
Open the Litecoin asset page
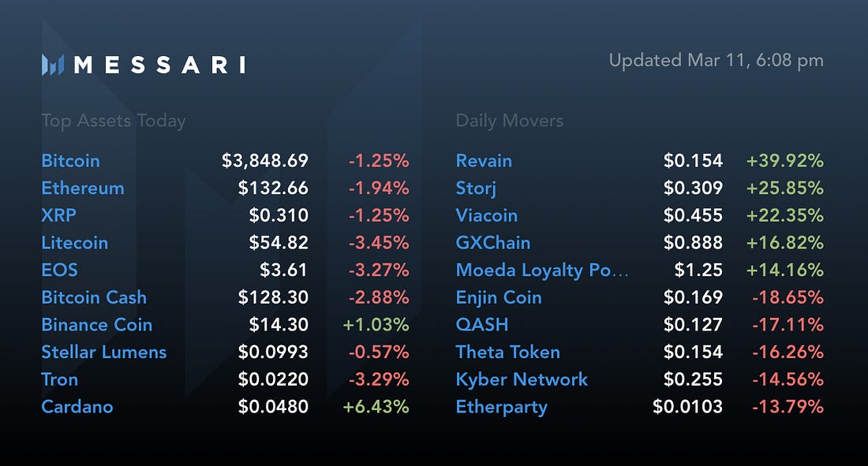point(75,242)
